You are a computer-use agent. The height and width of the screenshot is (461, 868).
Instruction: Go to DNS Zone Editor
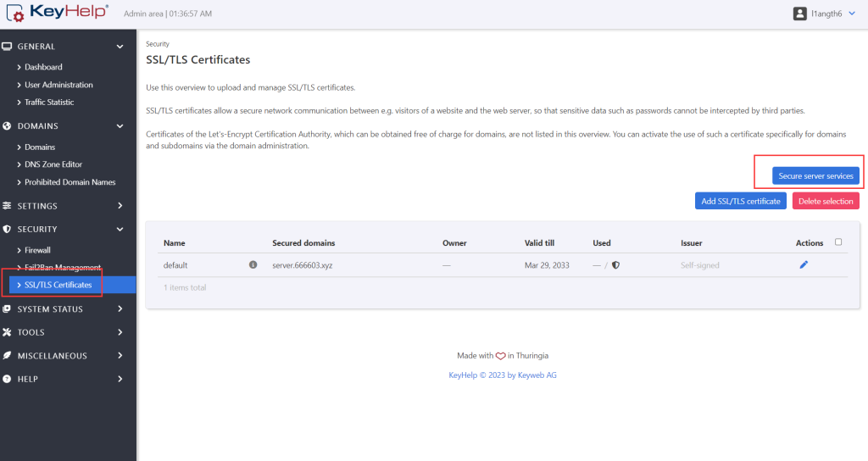pos(53,164)
